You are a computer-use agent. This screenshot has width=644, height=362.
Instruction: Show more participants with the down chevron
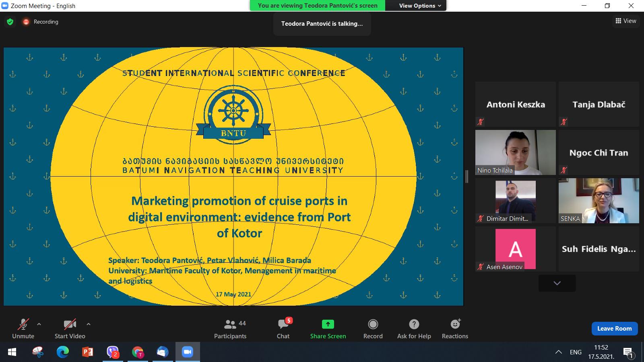pos(557,283)
